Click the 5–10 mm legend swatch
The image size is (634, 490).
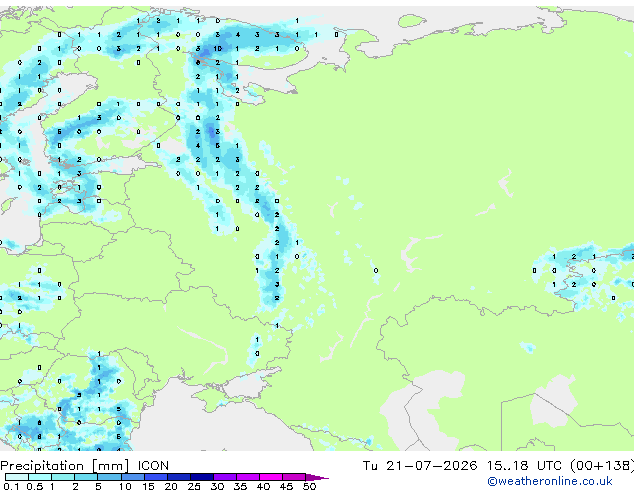pos(109,477)
